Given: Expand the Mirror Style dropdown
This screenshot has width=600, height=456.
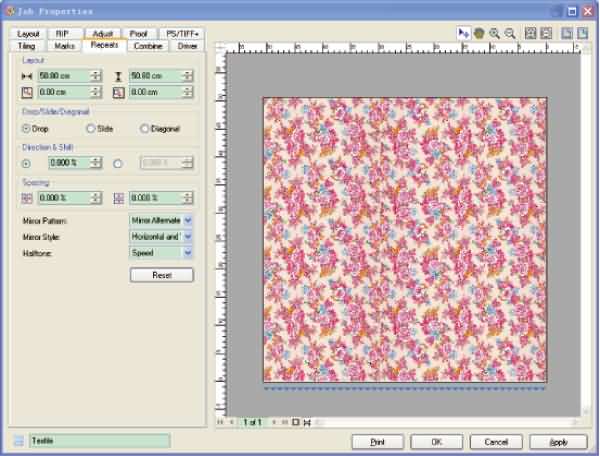Looking at the screenshot, I should [x=187, y=236].
